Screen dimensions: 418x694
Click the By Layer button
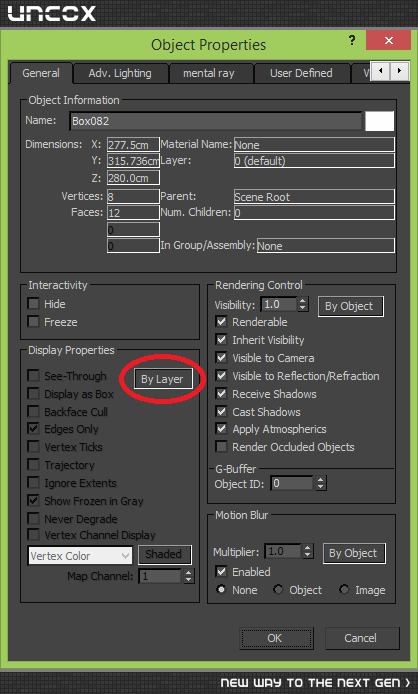click(x=162, y=379)
